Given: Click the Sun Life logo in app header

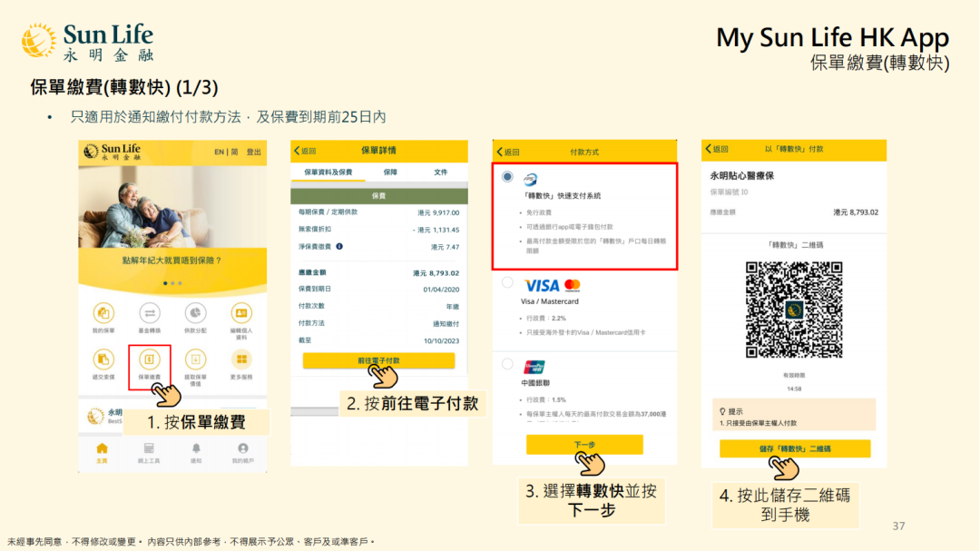Looking at the screenshot, I should [113, 152].
